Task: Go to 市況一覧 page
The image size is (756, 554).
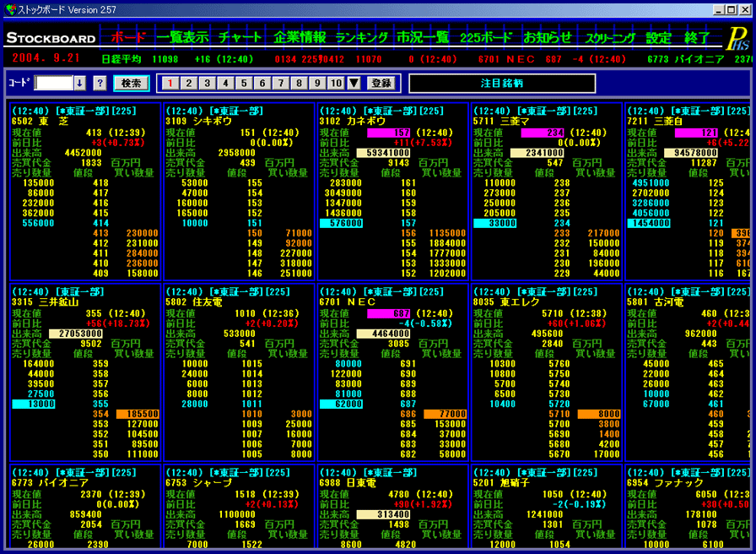Action: coord(423,38)
